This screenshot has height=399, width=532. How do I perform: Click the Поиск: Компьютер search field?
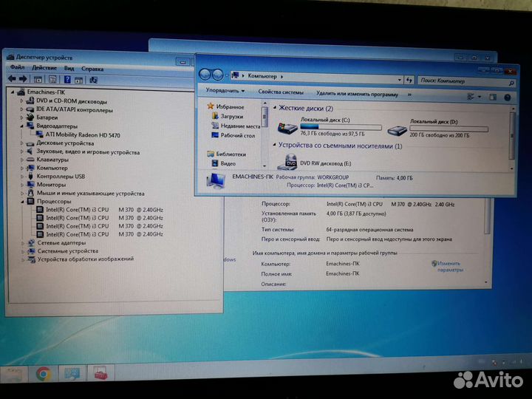click(x=466, y=81)
